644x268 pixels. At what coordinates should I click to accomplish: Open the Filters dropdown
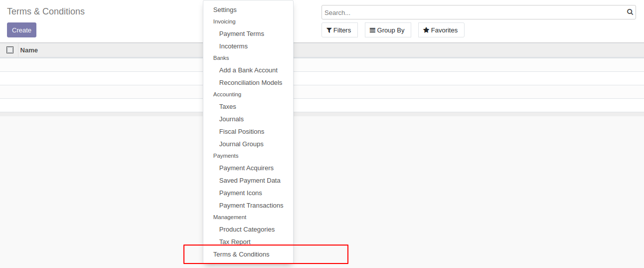tap(339, 30)
